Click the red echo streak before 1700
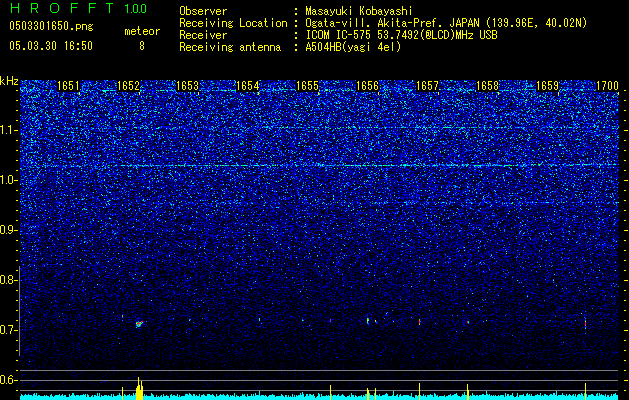 (x=585, y=323)
